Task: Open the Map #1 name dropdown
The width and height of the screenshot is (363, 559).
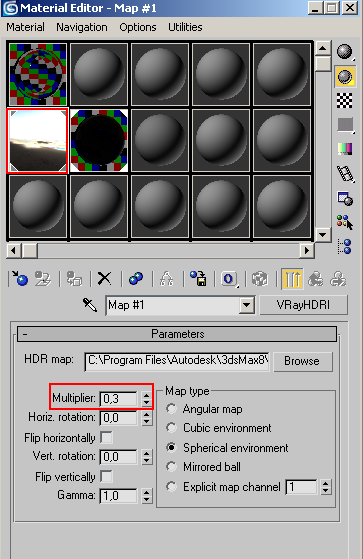Action: [x=247, y=305]
